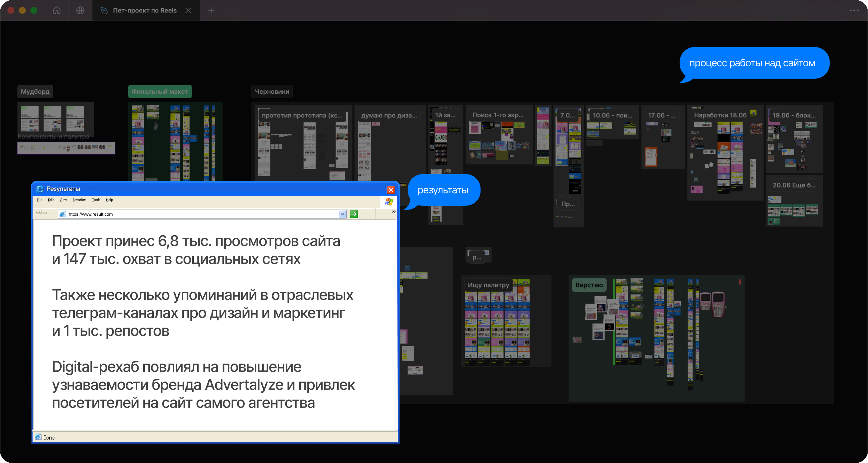
Task: Click the globe community icon
Action: 80,11
